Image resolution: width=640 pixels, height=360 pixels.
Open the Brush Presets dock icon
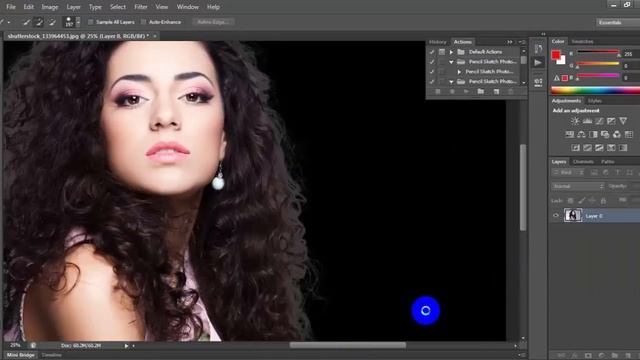[538, 82]
